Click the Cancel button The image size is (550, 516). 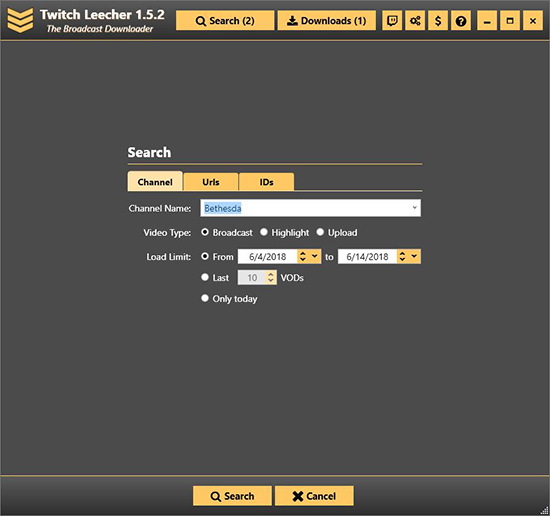[314, 496]
